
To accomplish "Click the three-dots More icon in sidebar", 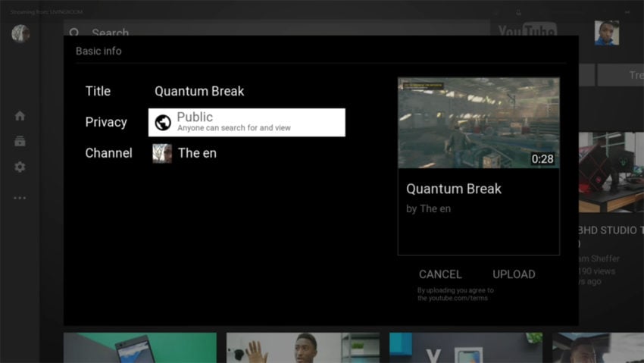I will [20, 198].
